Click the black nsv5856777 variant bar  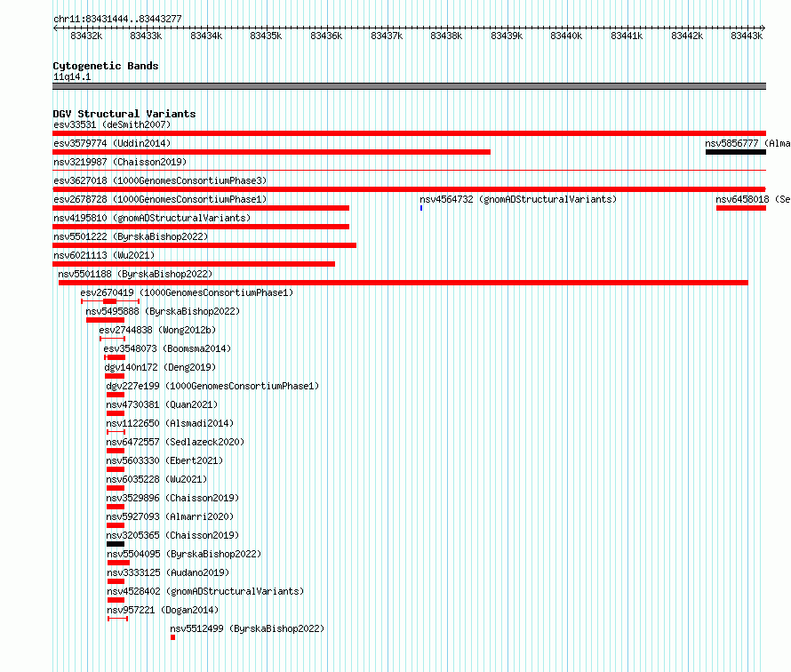point(736,152)
